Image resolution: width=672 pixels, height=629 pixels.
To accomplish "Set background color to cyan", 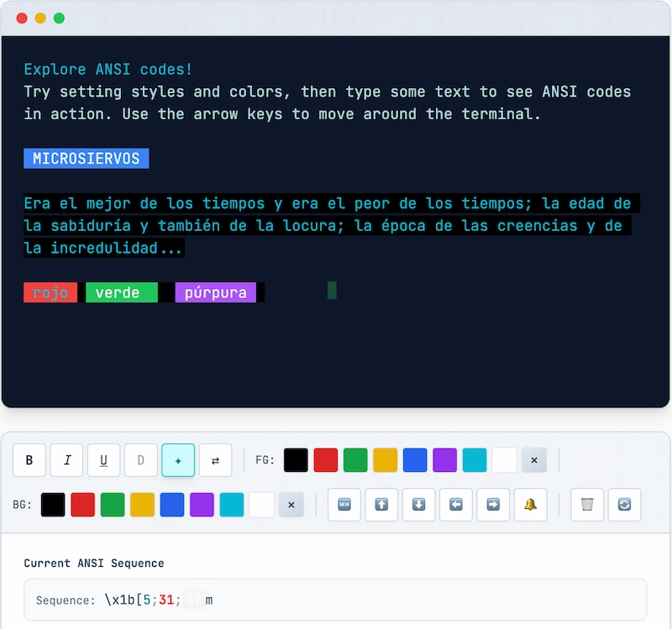I will (x=232, y=505).
